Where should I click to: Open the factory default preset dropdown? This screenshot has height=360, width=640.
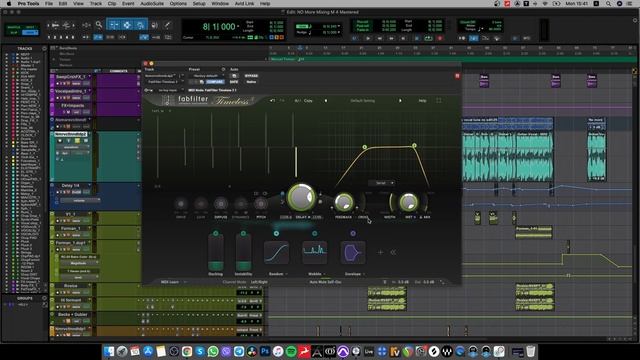click(x=207, y=76)
